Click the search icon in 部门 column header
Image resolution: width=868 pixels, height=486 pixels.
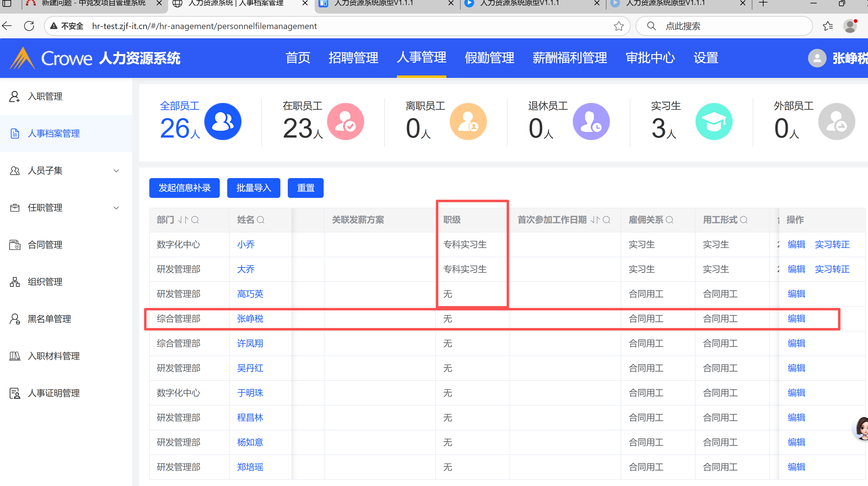pyautogui.click(x=195, y=220)
